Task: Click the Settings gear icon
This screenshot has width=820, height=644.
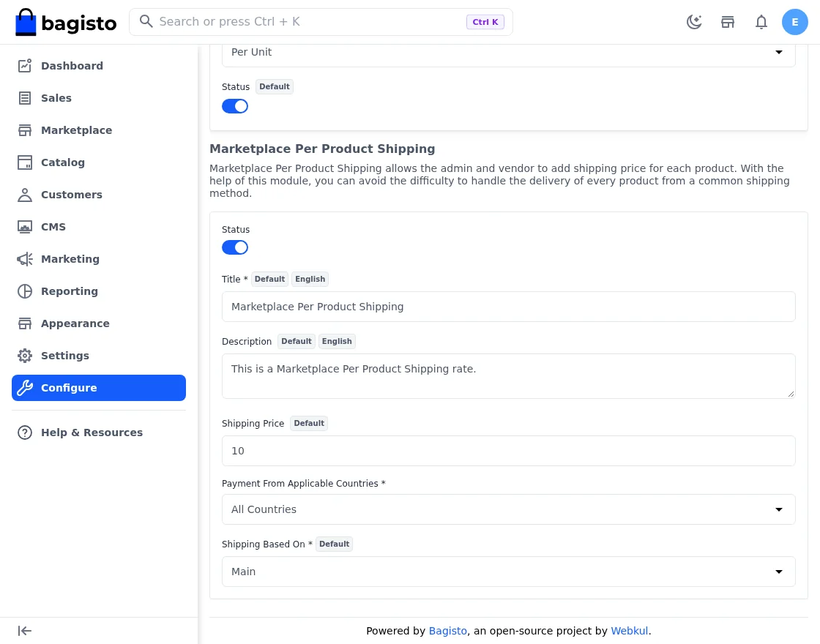Action: pyautogui.click(x=25, y=356)
